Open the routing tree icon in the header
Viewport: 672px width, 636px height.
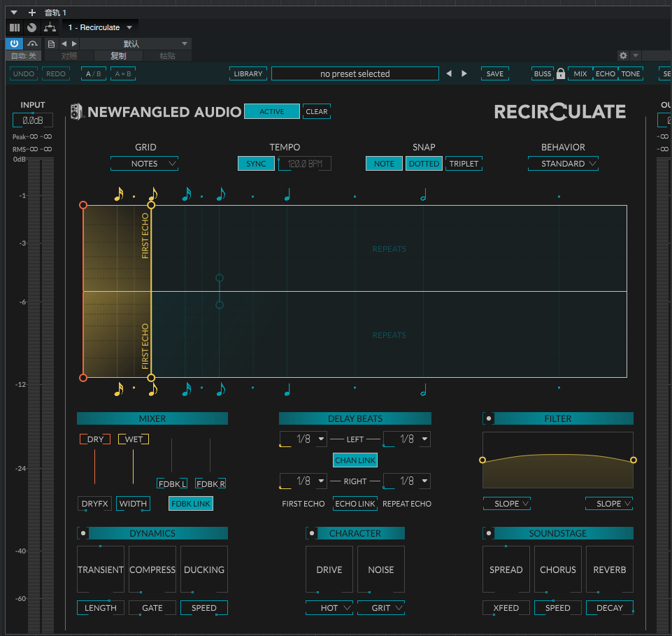point(50,27)
